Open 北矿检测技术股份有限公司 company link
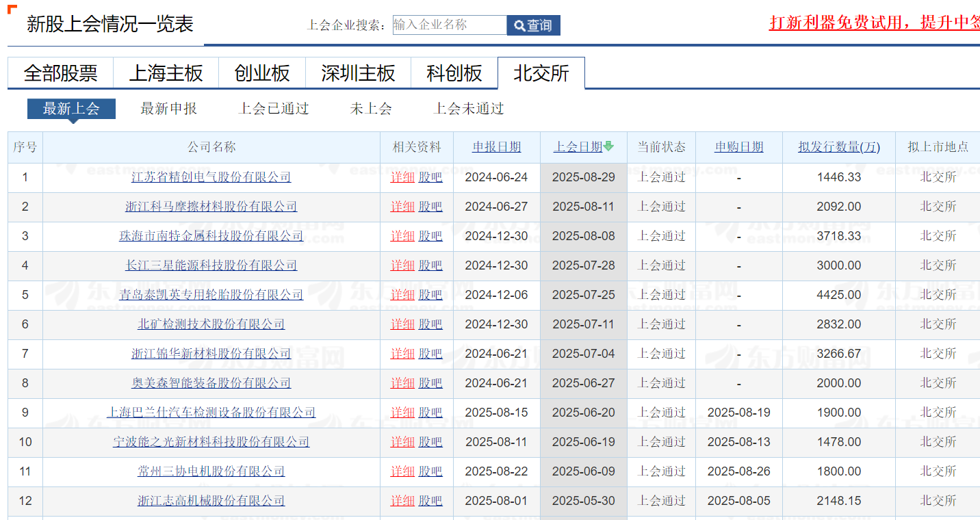This screenshot has width=980, height=520. click(x=211, y=324)
